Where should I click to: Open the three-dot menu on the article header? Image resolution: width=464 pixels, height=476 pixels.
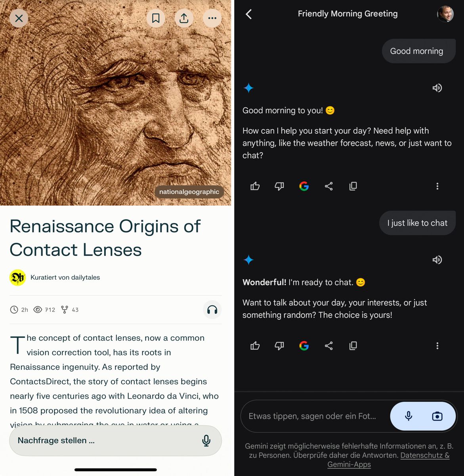pos(212,18)
